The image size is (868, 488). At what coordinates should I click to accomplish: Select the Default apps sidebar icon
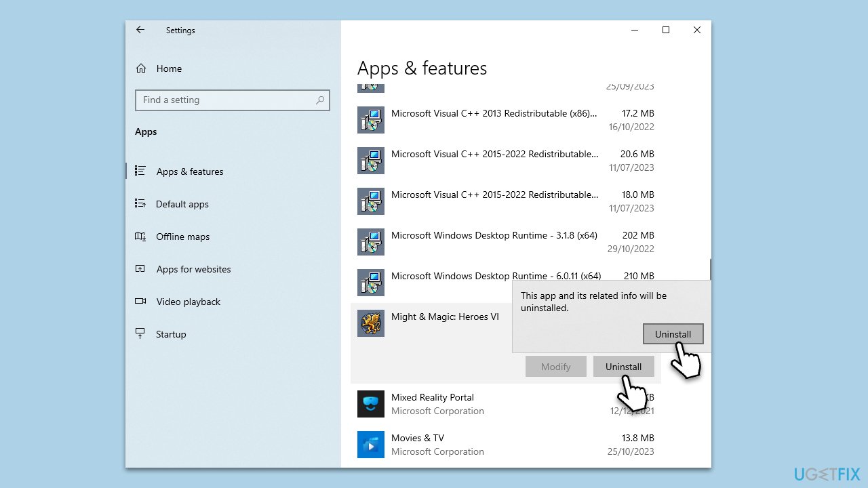[x=140, y=203]
